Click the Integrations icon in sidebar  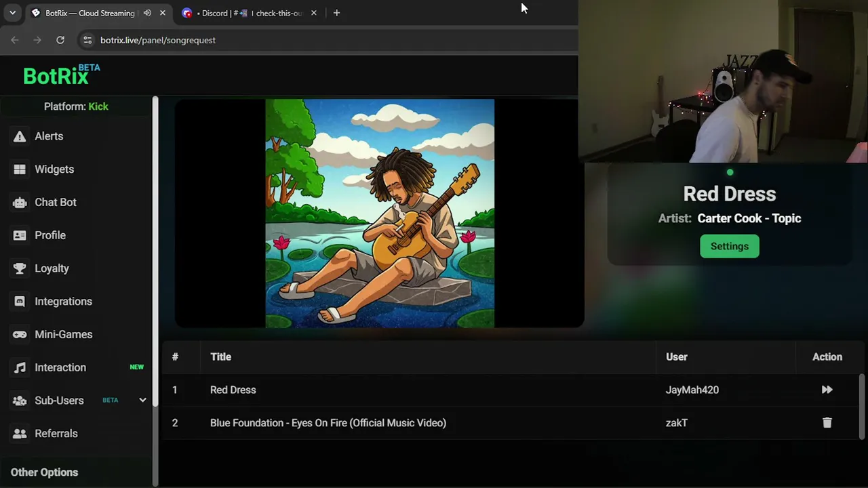click(x=20, y=302)
